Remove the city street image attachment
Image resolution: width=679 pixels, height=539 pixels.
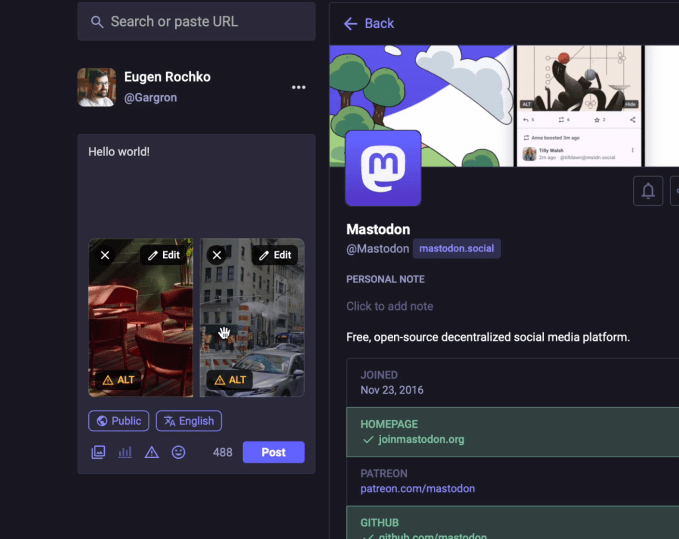tap(217, 255)
